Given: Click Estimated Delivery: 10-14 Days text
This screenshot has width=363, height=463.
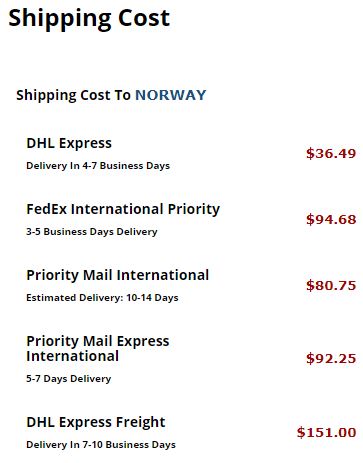Looking at the screenshot, I should coord(102,298).
